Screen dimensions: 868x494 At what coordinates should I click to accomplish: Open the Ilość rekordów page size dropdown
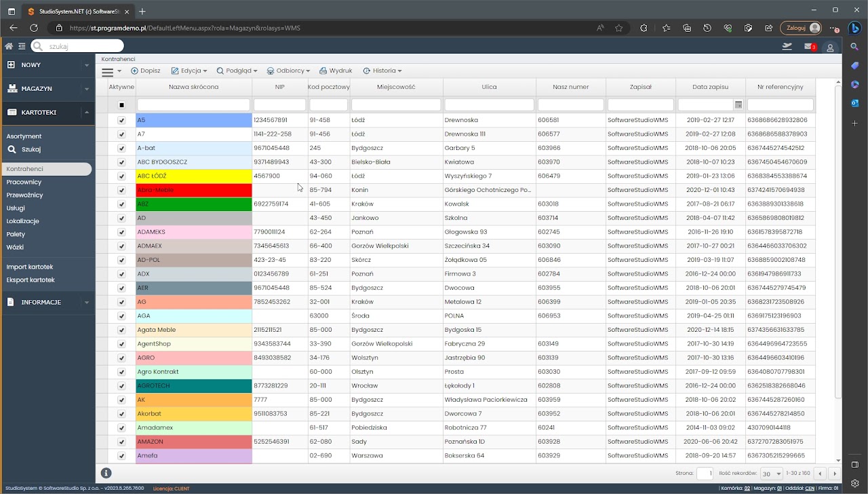(770, 474)
